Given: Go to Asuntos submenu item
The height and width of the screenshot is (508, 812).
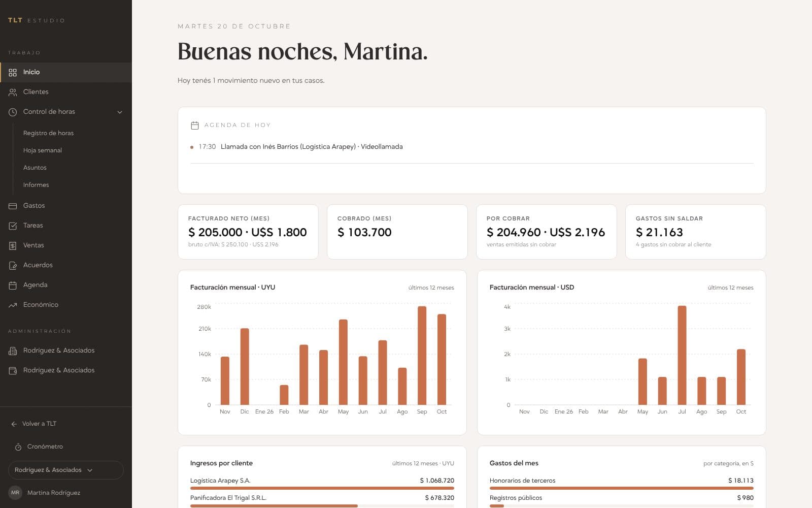Looking at the screenshot, I should pyautogui.click(x=35, y=168).
